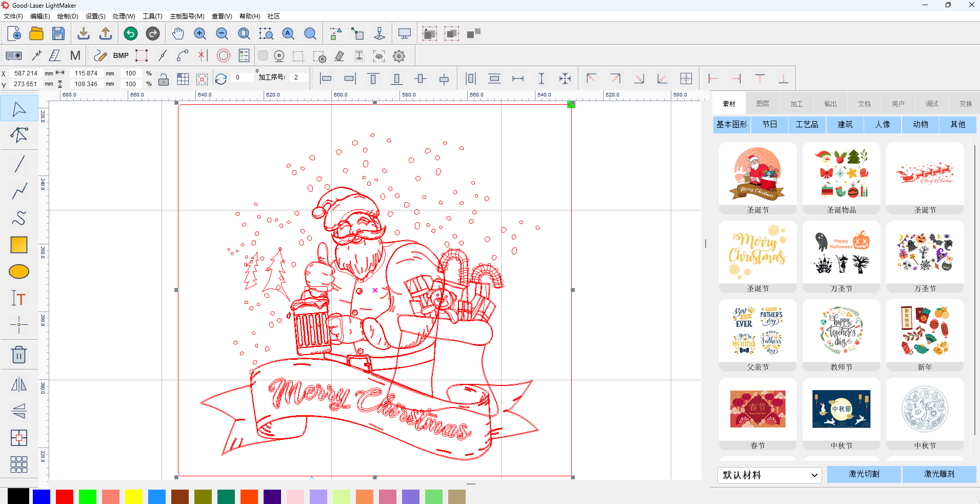Open the 文件(F) menu

tap(13, 16)
